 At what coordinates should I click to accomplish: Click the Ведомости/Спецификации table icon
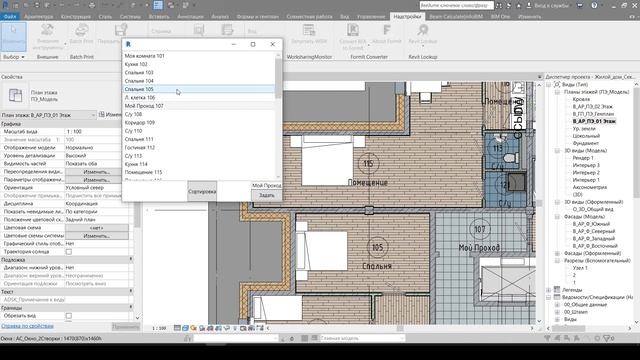pos(557,297)
